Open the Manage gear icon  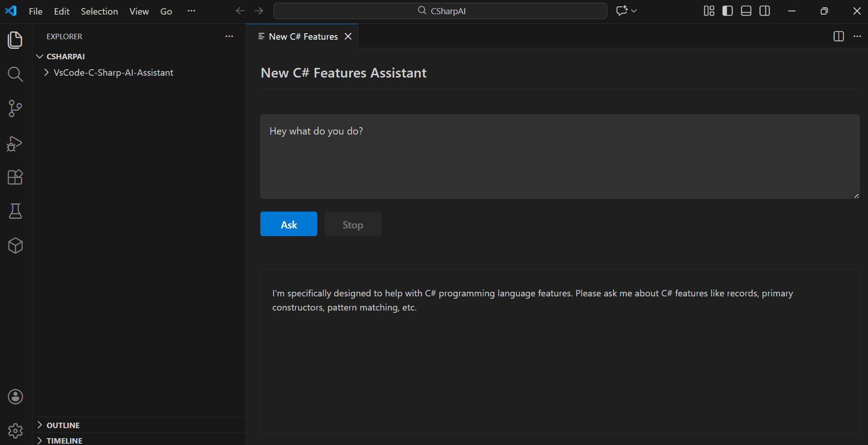(x=15, y=431)
